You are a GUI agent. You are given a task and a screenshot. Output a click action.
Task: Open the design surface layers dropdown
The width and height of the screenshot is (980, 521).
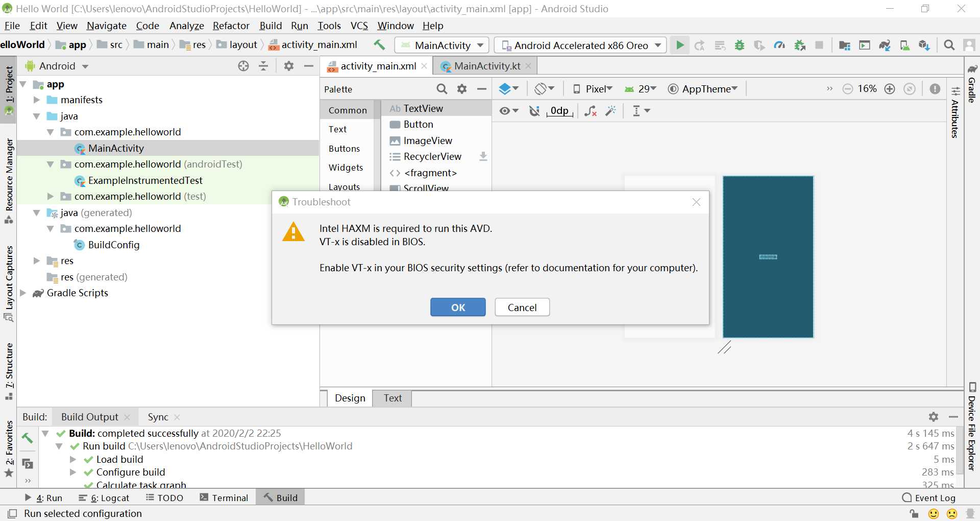pos(508,89)
